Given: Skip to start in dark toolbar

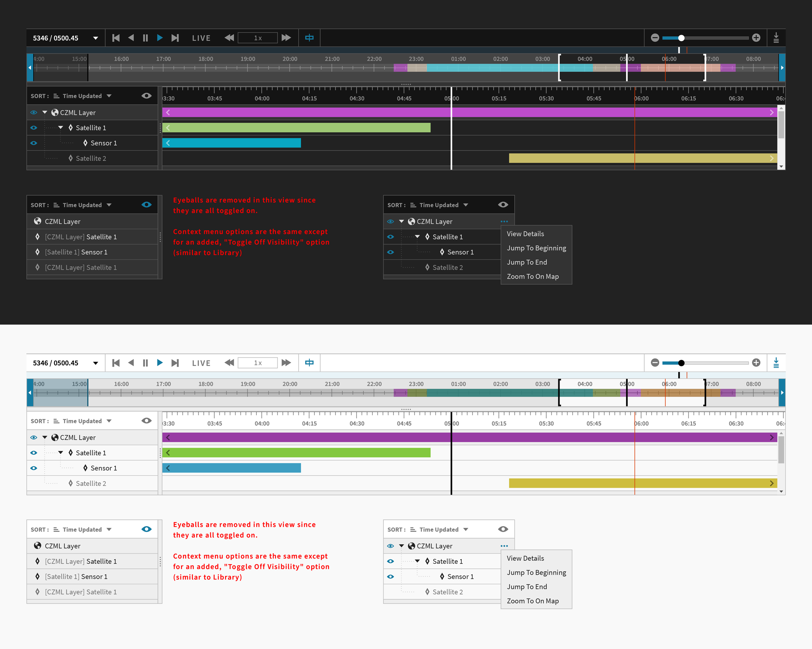Looking at the screenshot, I should coord(116,38).
